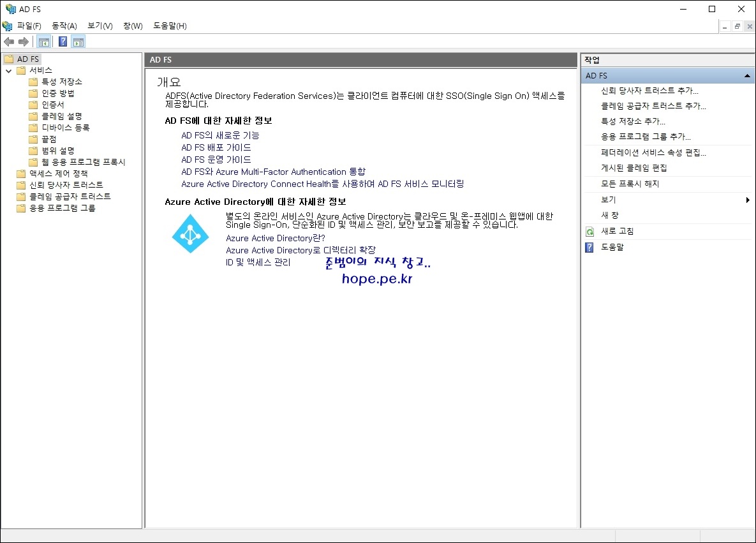Viewport: 756px width, 543px height.
Task: Open Azure Active Directory란? link
Action: [x=276, y=238]
